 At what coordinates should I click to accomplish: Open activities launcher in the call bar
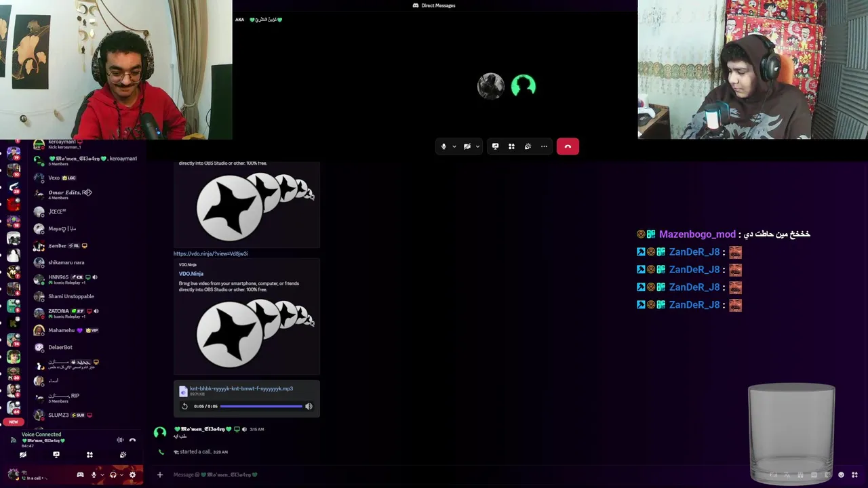click(x=511, y=146)
